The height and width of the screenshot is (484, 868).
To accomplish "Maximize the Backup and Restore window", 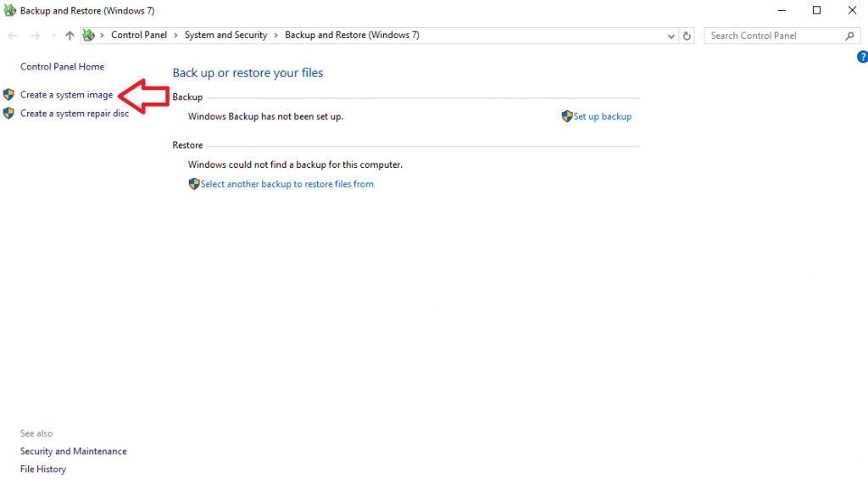I will (x=816, y=10).
